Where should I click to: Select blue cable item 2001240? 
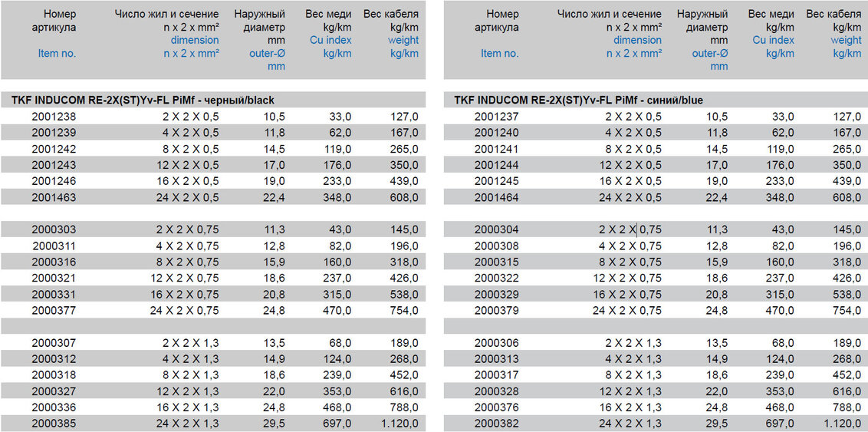click(x=497, y=133)
